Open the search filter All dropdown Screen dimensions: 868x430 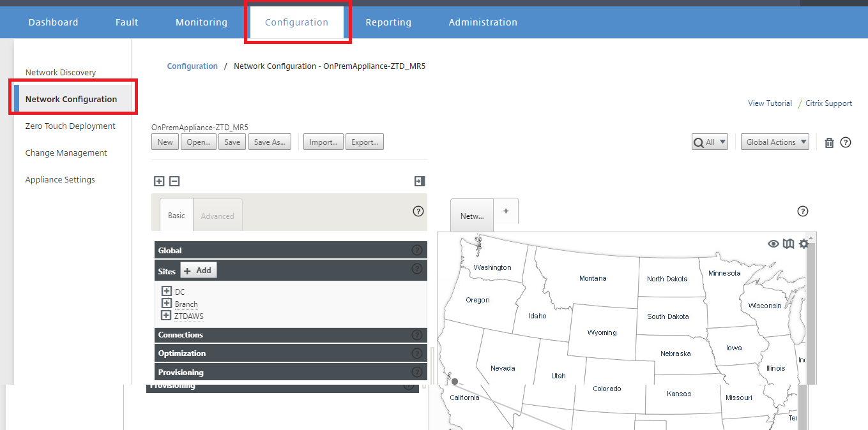click(710, 142)
